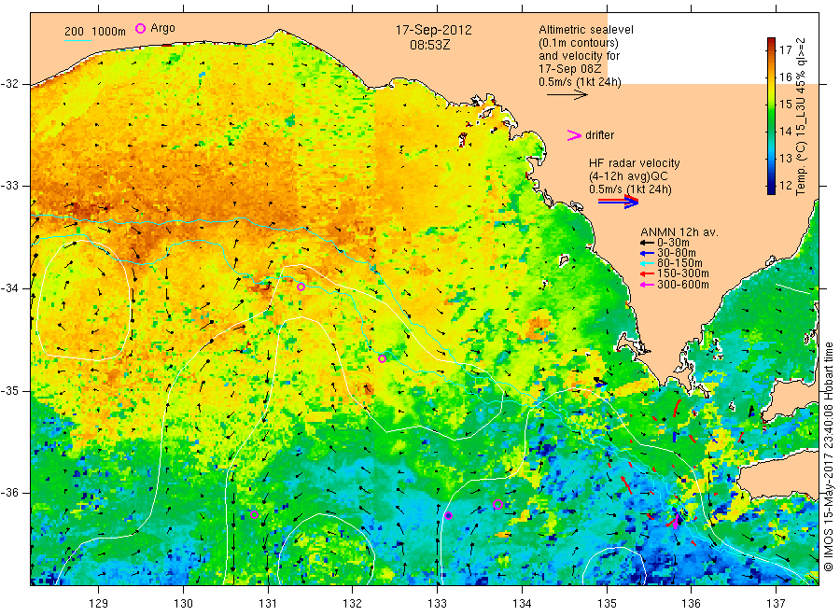Click the longitude axis label 137
The height and width of the screenshot is (616, 840).
point(776,604)
